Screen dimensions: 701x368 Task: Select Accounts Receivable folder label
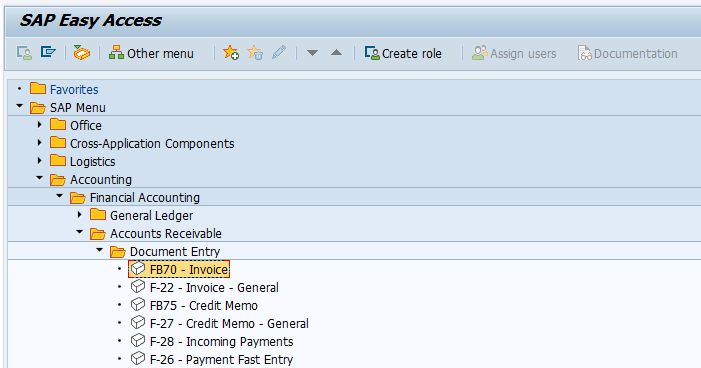166,233
